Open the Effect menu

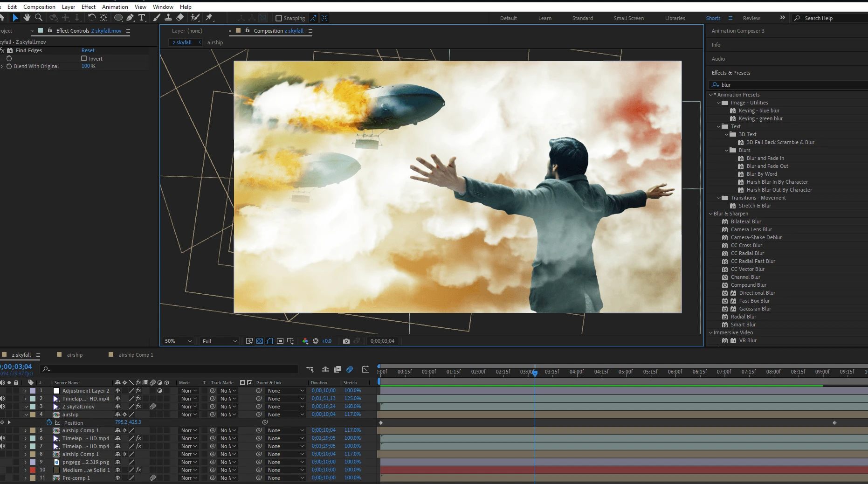[88, 7]
